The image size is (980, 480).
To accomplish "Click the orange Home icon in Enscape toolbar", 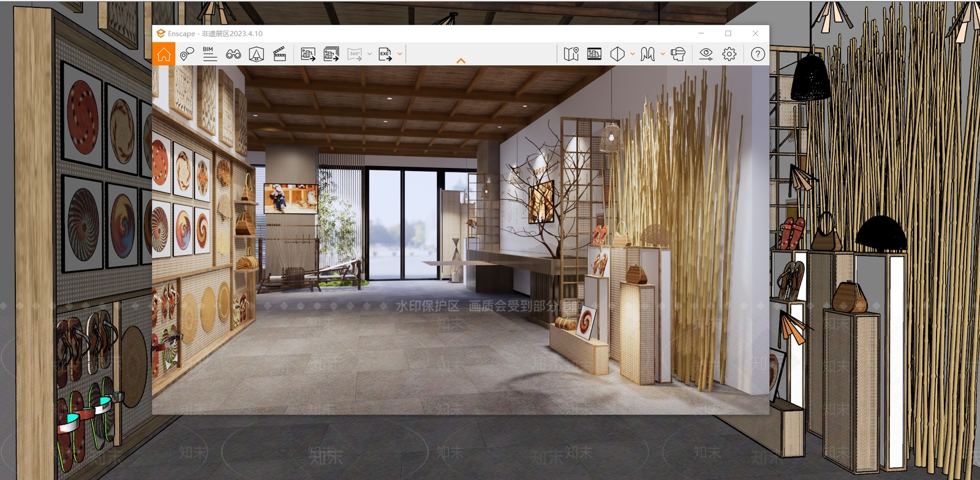I will pos(164,54).
